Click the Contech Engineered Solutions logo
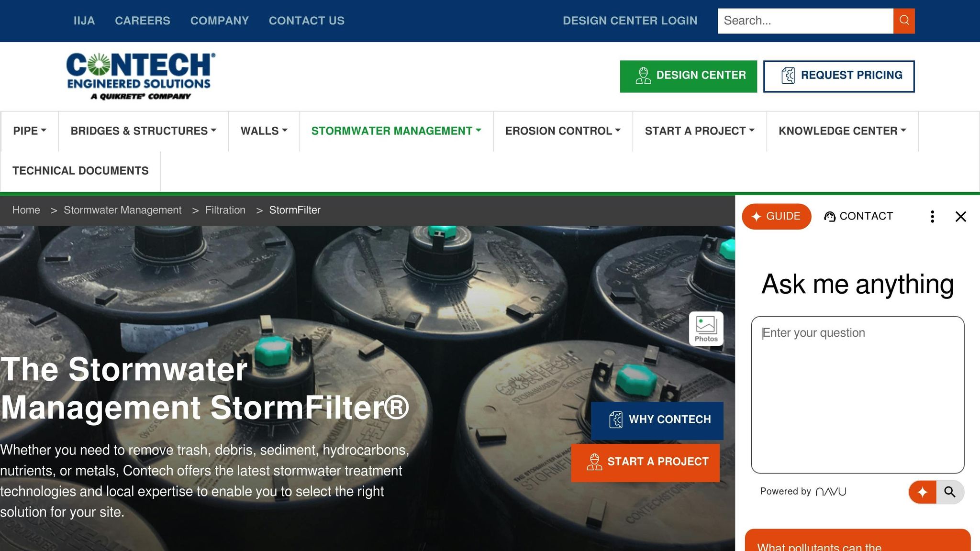 tap(141, 77)
